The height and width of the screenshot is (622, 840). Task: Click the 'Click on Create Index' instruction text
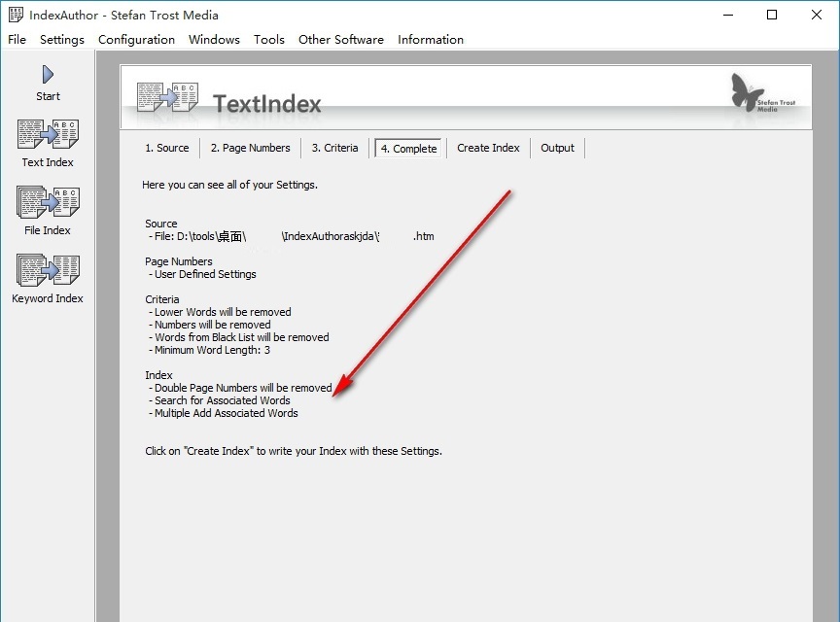click(294, 451)
